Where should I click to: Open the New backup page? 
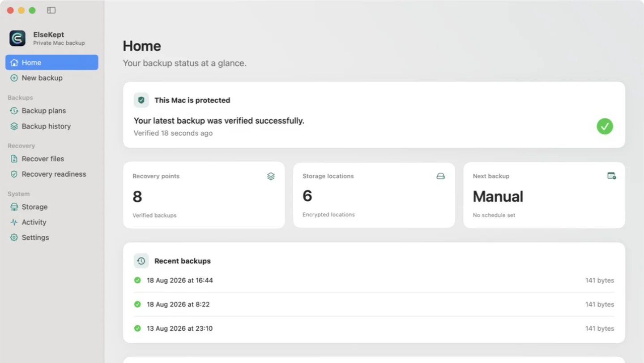(x=52, y=78)
